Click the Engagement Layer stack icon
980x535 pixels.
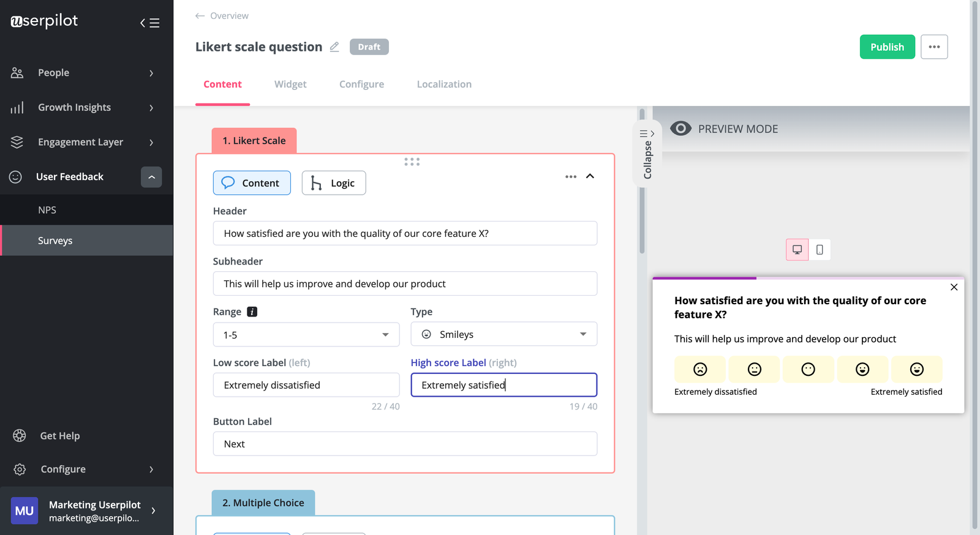(17, 142)
